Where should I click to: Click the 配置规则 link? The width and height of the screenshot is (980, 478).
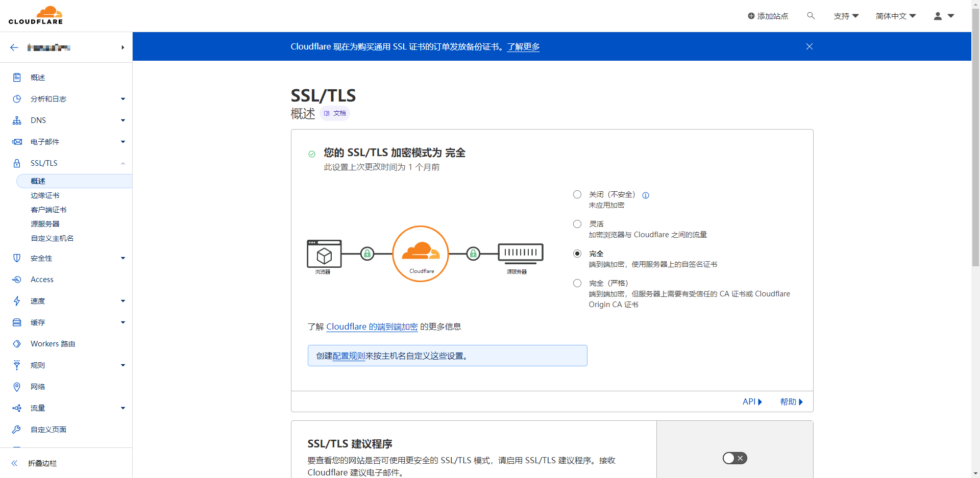pyautogui.click(x=349, y=356)
